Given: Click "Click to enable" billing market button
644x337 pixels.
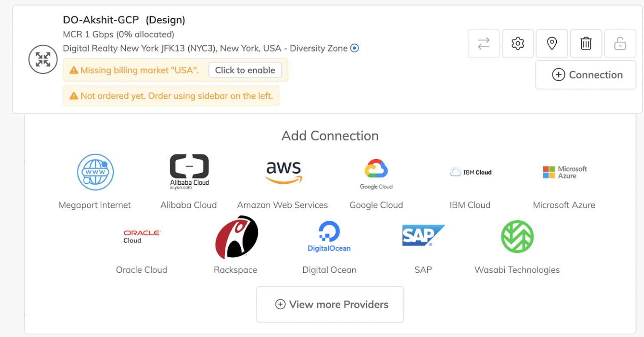Looking at the screenshot, I should click(x=245, y=70).
